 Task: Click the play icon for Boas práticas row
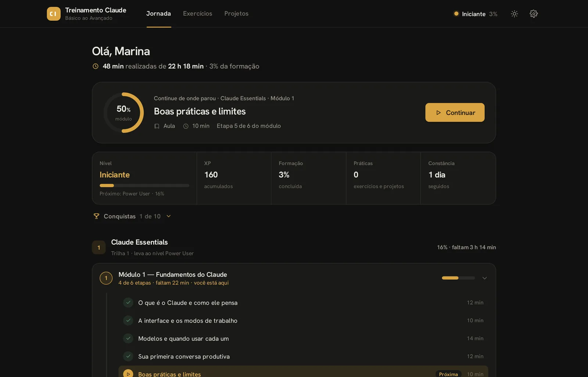click(128, 374)
